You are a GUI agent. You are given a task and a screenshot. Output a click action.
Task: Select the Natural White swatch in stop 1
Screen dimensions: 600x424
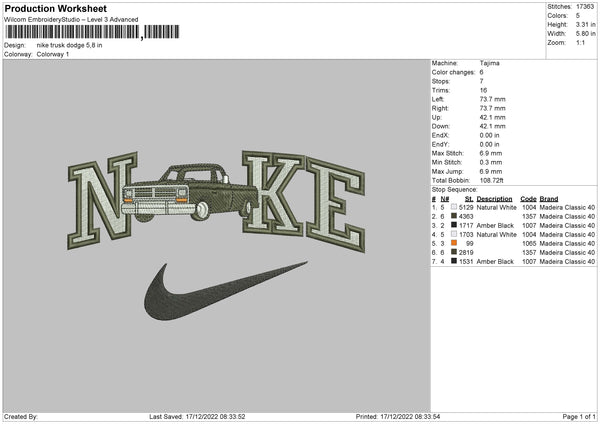[x=454, y=207]
